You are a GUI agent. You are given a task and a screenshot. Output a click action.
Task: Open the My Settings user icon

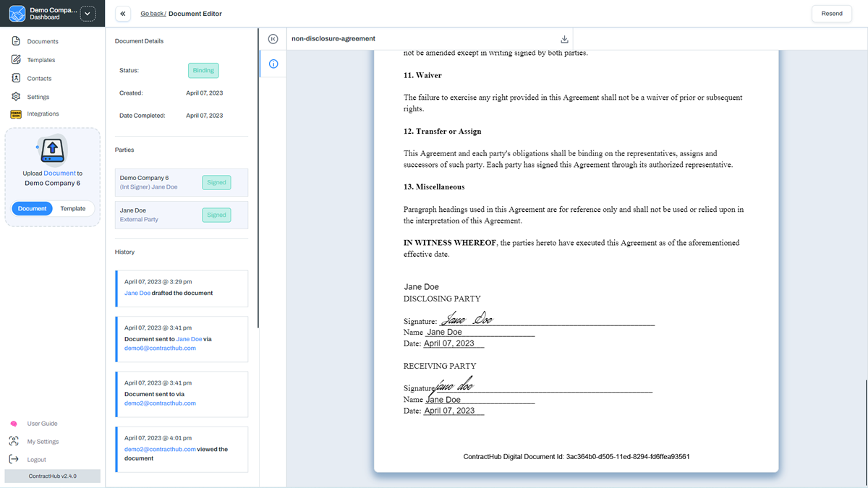(14, 441)
